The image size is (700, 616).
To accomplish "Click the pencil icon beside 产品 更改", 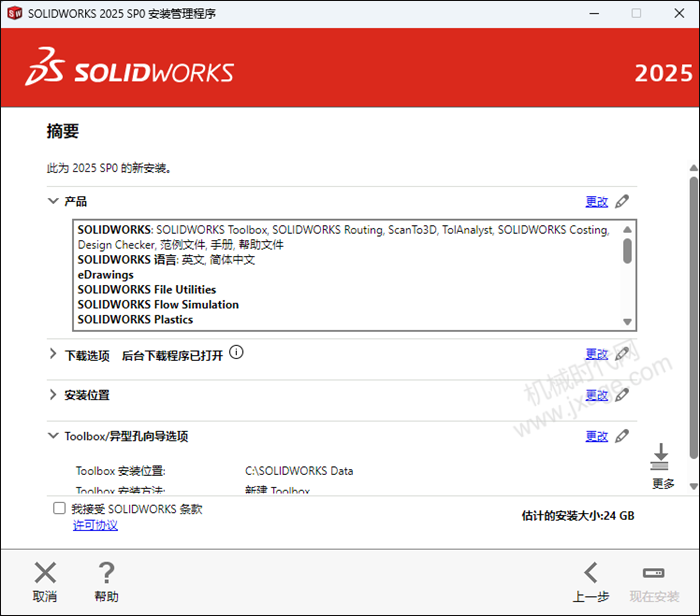I will point(622,201).
